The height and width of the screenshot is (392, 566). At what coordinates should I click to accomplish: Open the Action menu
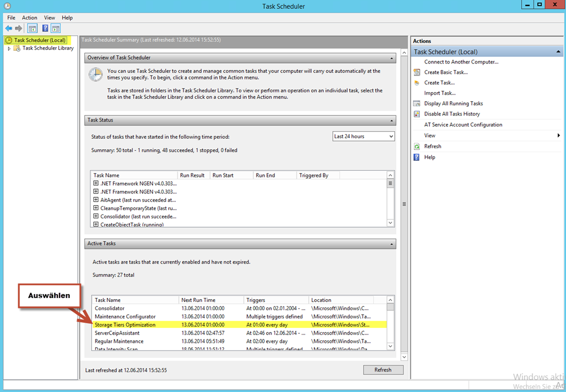pyautogui.click(x=30, y=18)
